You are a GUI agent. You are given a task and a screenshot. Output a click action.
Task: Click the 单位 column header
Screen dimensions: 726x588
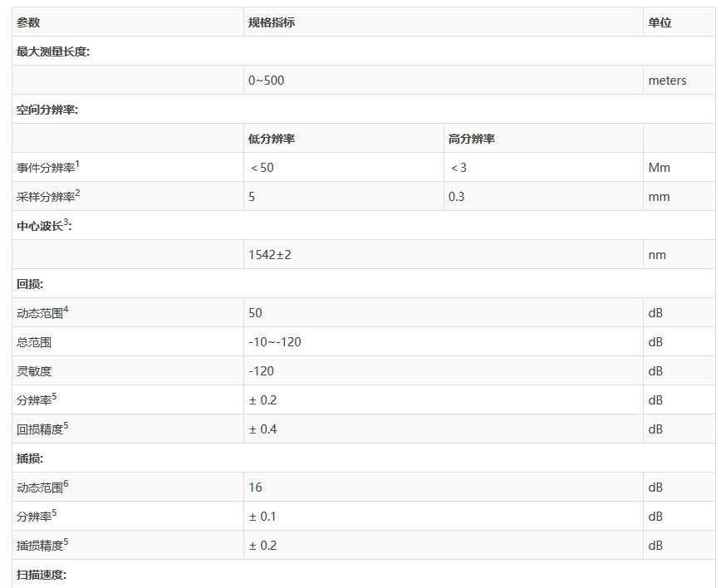tap(660, 22)
